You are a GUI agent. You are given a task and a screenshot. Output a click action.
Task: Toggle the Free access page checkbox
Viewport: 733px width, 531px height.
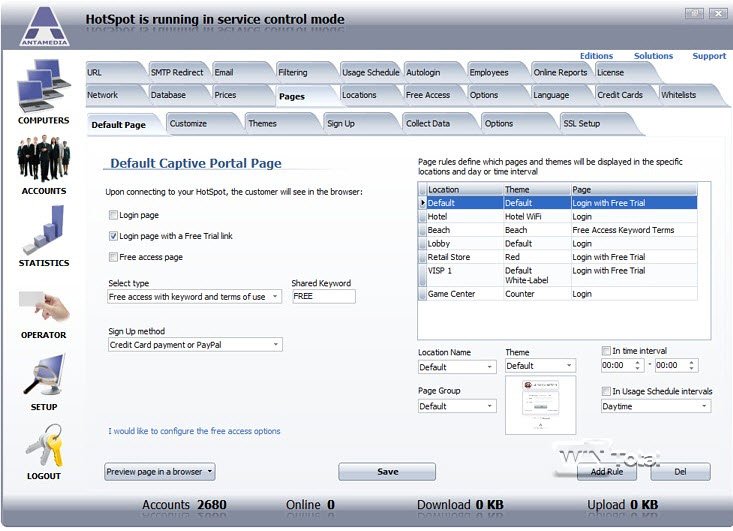coord(113,257)
